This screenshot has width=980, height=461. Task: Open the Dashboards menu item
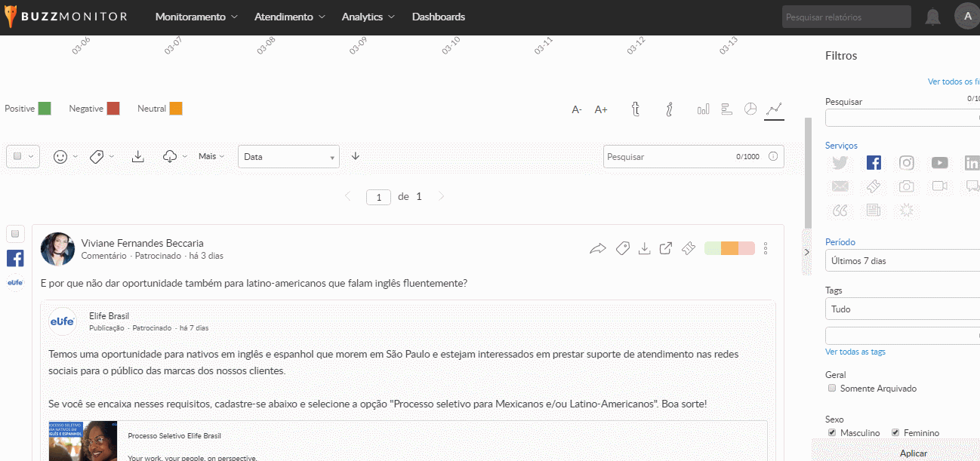coord(438,17)
